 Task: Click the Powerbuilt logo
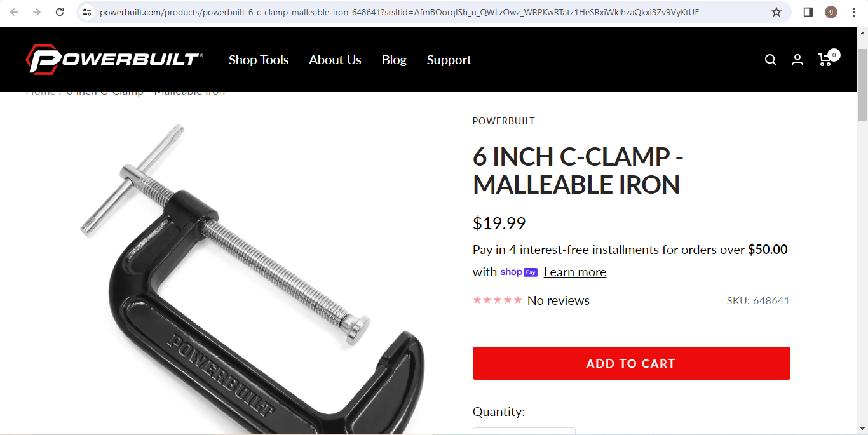tap(114, 60)
